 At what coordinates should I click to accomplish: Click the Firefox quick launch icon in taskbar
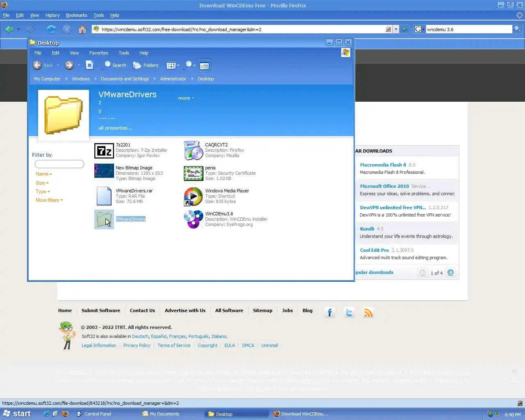65,414
